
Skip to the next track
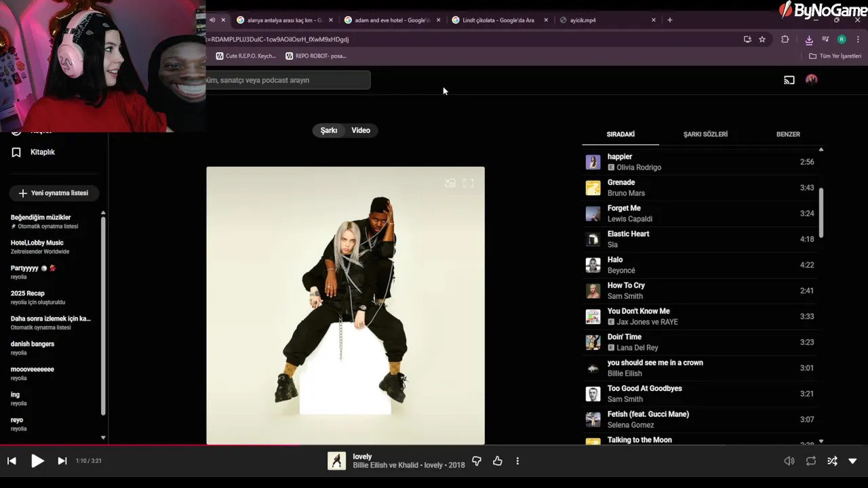62,461
